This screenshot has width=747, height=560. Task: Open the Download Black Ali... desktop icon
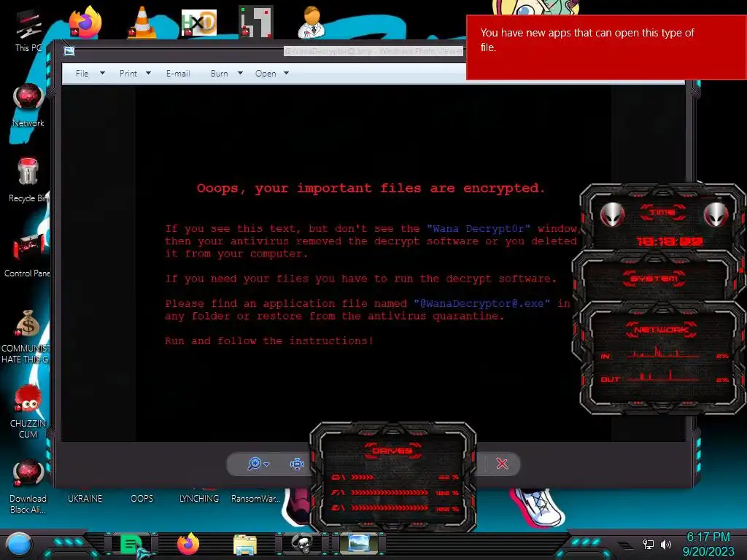click(28, 487)
